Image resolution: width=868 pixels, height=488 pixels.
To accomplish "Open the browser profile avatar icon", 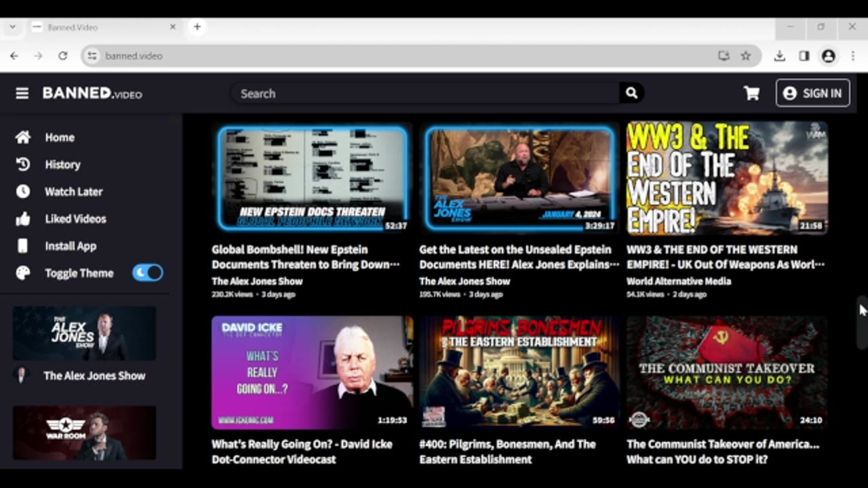I will [x=829, y=56].
